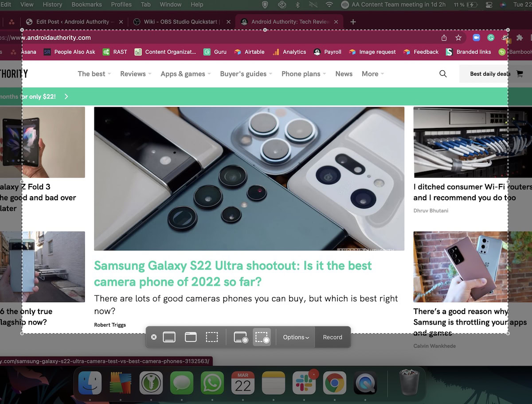Open the Extensions puzzle-piece menu

520,38
